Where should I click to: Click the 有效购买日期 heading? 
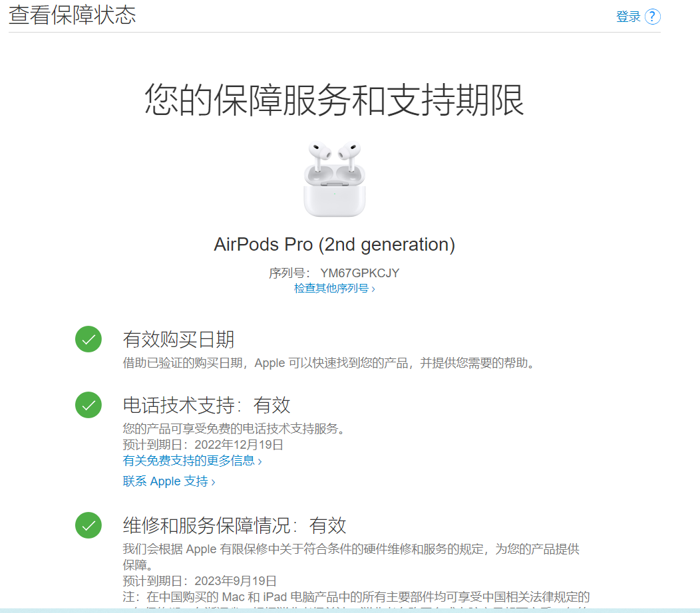coord(178,340)
